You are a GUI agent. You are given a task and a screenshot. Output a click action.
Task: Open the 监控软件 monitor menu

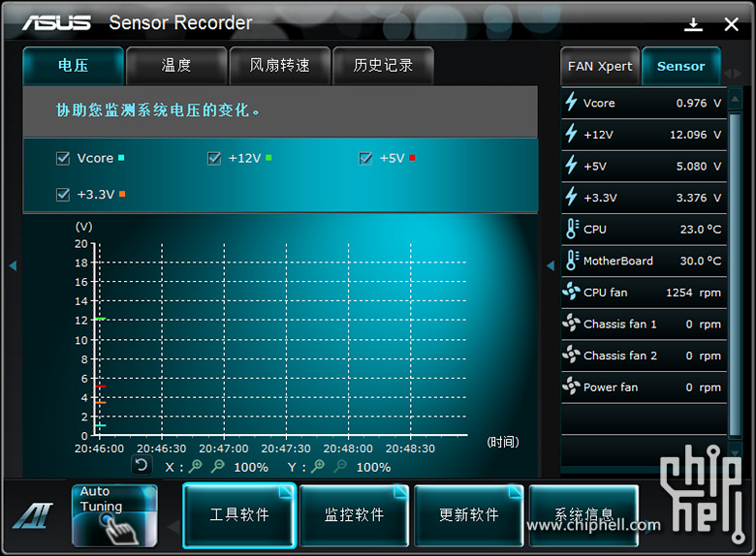[x=354, y=515]
